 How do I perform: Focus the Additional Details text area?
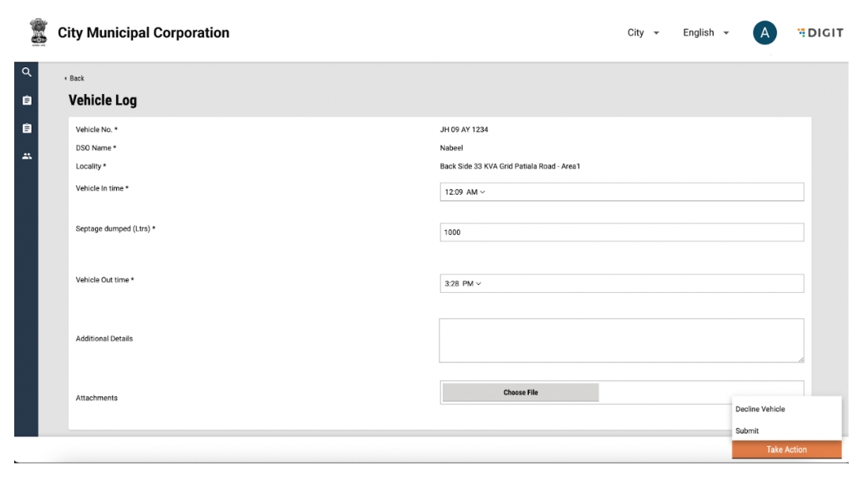621,340
